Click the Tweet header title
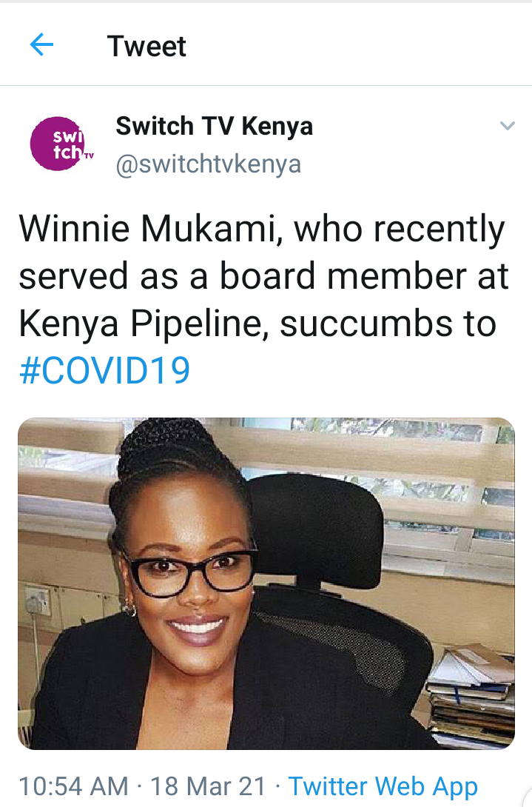Image resolution: width=532 pixels, height=807 pixels. (x=147, y=46)
